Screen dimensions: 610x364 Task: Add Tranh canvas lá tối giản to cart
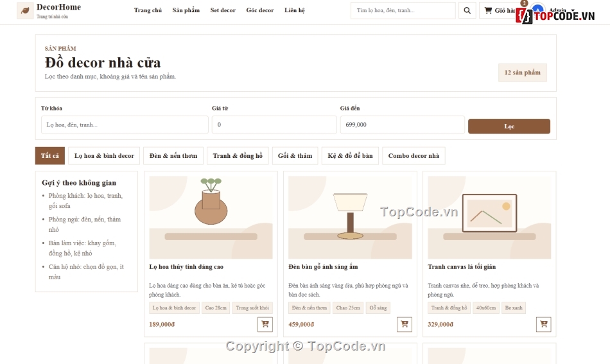pyautogui.click(x=543, y=324)
